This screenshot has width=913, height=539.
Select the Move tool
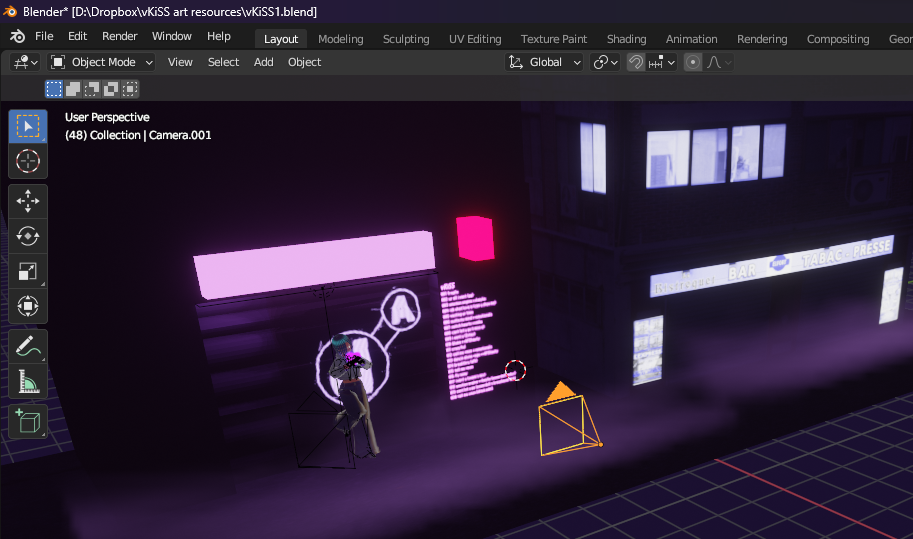point(28,201)
